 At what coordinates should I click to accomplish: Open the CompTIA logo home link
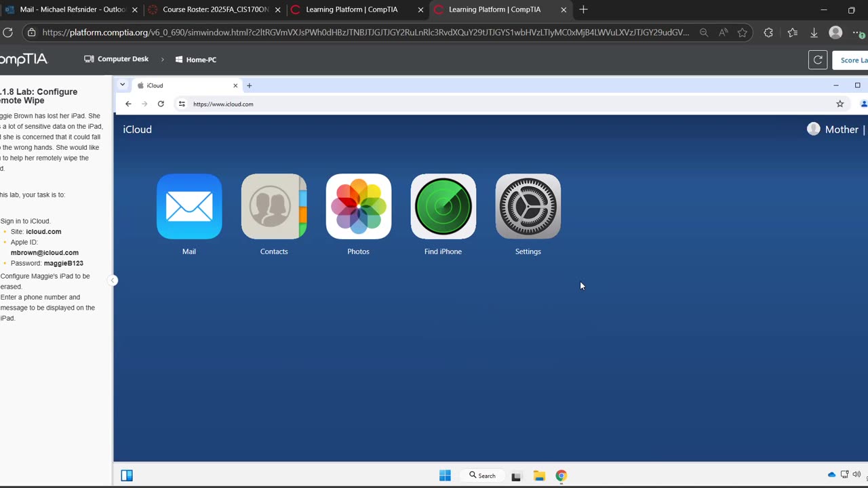click(24, 60)
